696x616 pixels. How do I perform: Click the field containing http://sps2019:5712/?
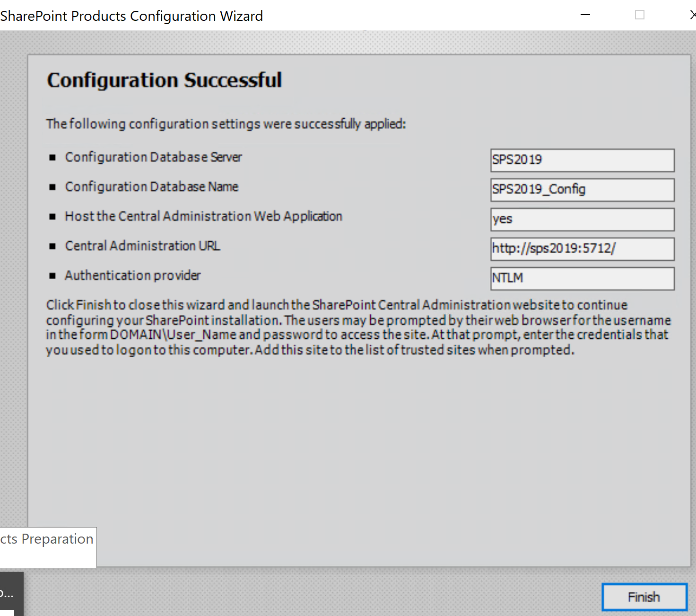point(582,249)
